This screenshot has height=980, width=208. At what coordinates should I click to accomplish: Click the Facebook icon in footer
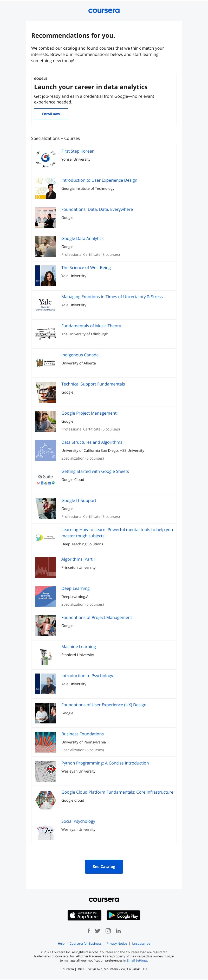(x=89, y=931)
